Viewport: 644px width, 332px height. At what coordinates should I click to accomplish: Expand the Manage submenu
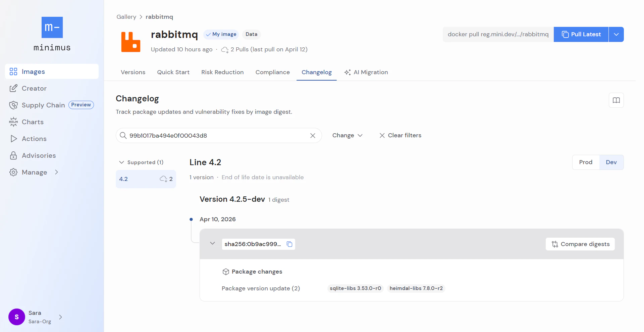(x=56, y=172)
